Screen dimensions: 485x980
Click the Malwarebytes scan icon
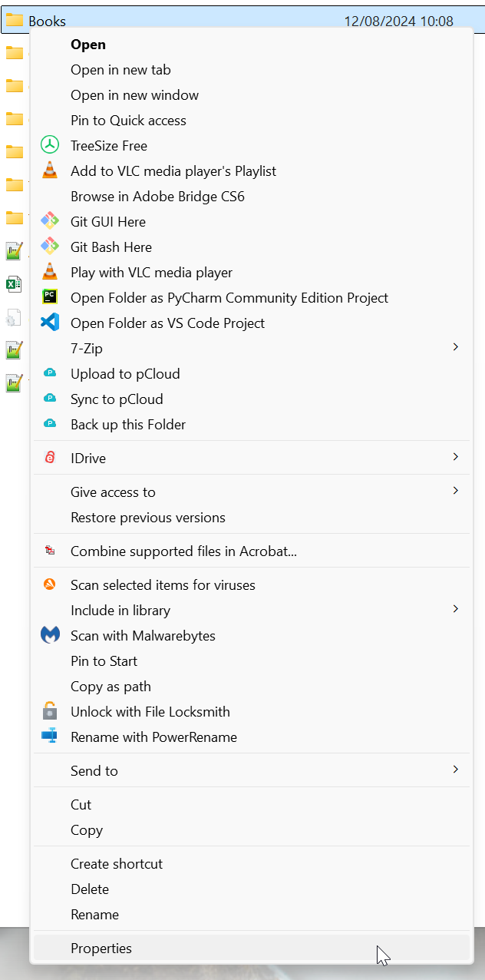tap(50, 636)
